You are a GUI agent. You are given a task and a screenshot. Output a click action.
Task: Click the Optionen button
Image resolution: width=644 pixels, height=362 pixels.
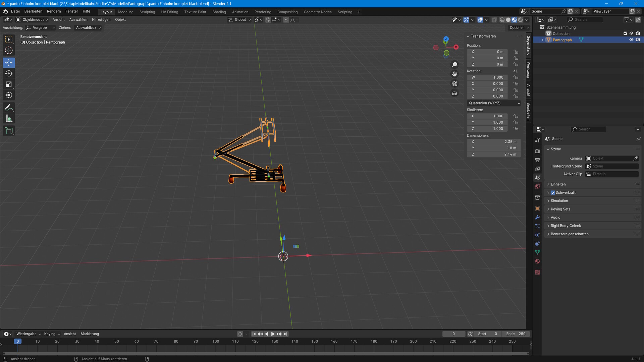(519, 28)
